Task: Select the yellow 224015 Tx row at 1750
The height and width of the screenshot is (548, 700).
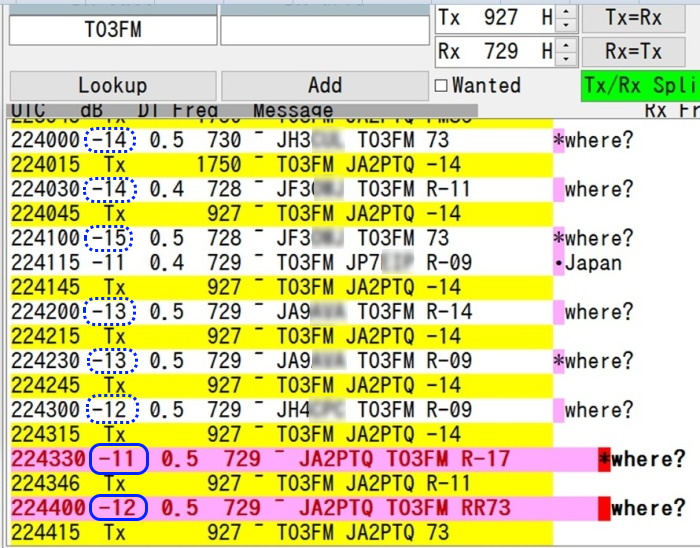Action: pos(281,165)
